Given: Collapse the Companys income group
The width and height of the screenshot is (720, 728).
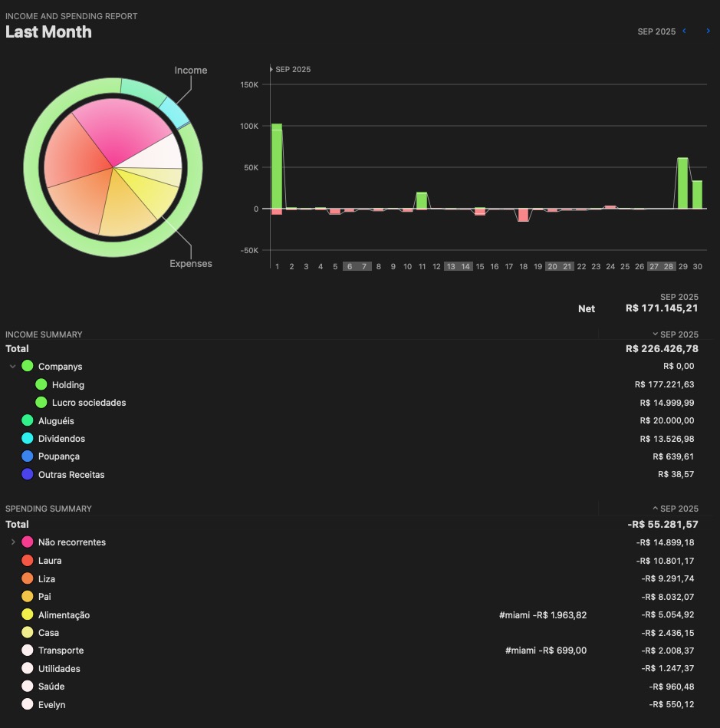Looking at the screenshot, I should tap(12, 367).
